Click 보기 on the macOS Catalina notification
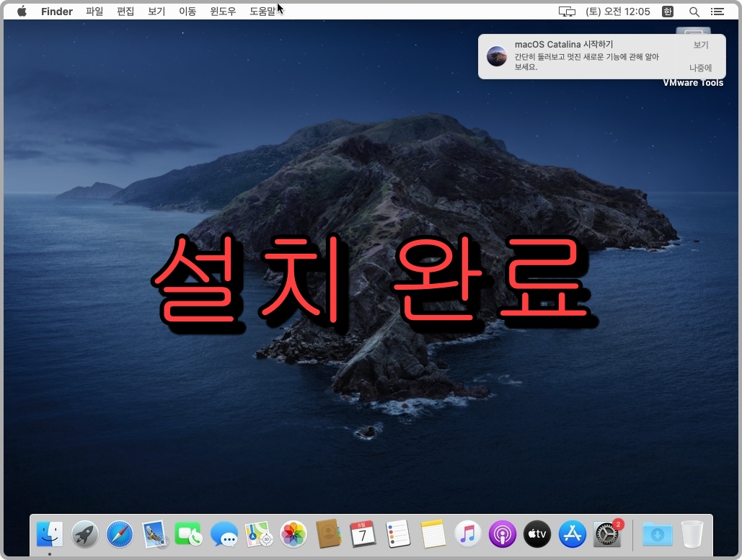 699,45
